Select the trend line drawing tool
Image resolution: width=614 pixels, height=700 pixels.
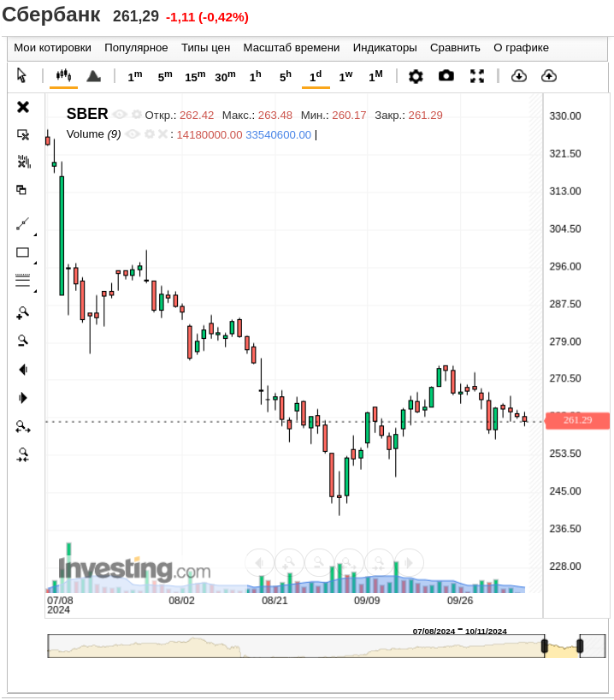click(23, 223)
